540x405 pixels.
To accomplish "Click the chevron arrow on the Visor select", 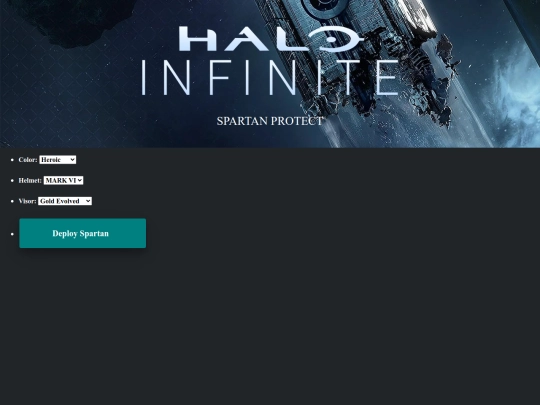I will click(x=88, y=201).
